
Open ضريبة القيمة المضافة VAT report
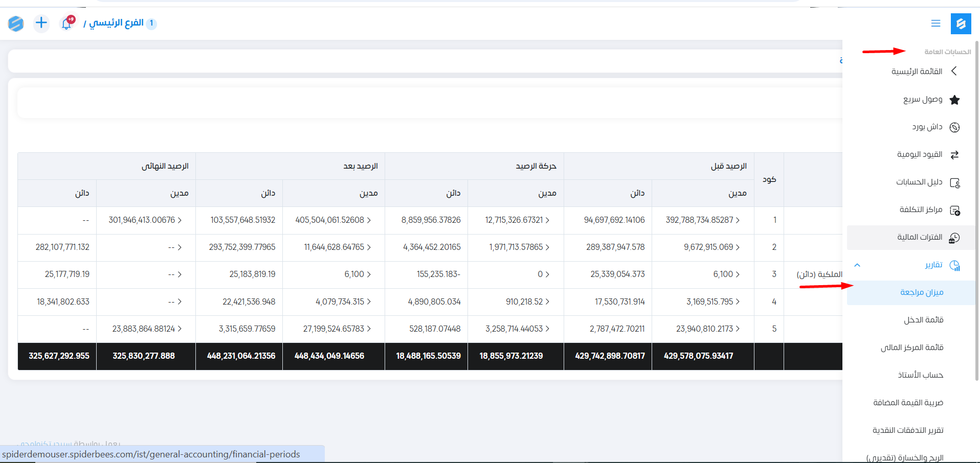908,403
